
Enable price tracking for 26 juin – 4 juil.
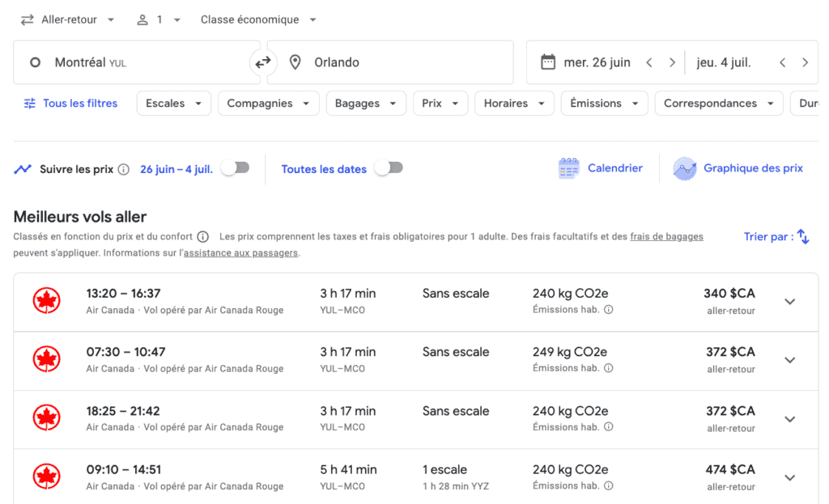tap(236, 168)
